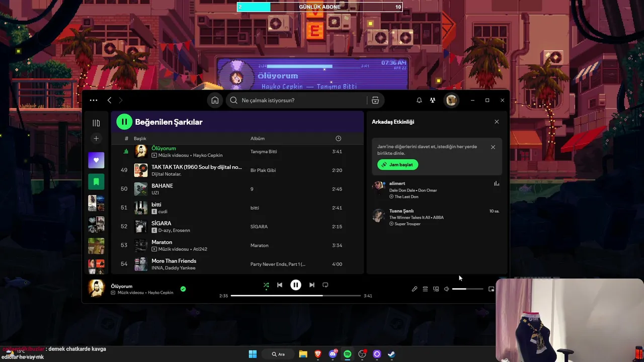Click the green liked checkmark beside Ölüyorum
The image size is (644, 362).
tap(183, 289)
